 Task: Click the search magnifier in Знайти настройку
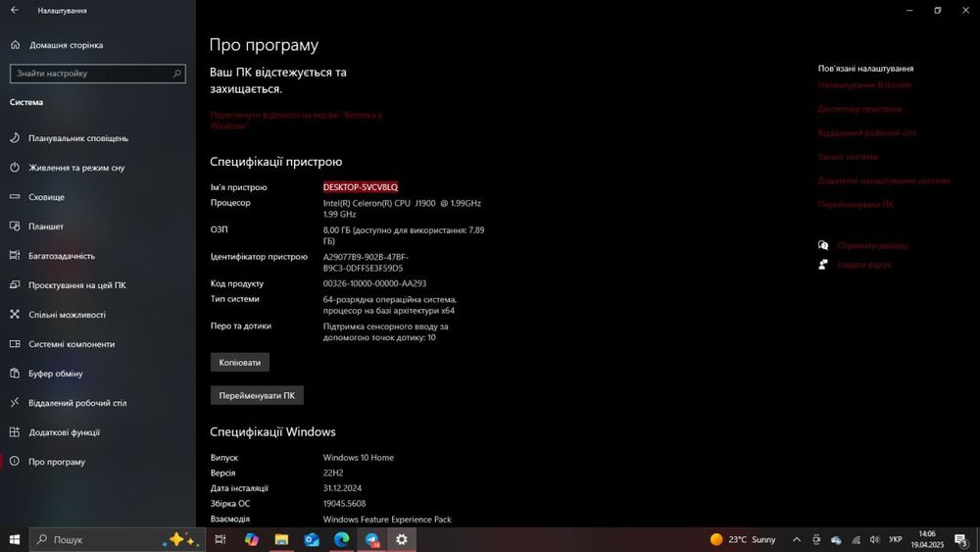176,74
